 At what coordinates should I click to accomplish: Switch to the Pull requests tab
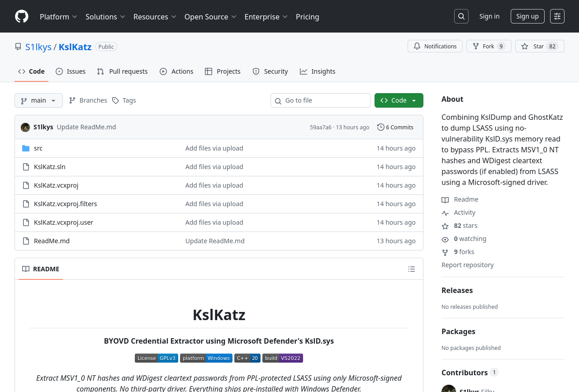click(x=122, y=71)
